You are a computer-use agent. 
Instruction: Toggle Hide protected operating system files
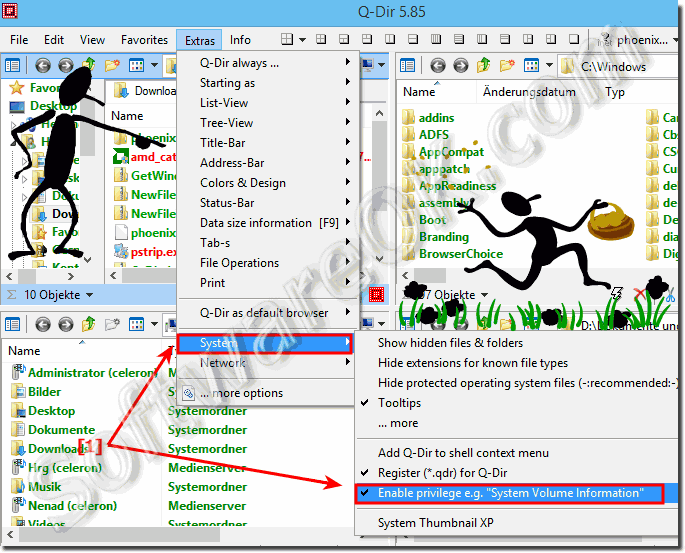(516, 383)
